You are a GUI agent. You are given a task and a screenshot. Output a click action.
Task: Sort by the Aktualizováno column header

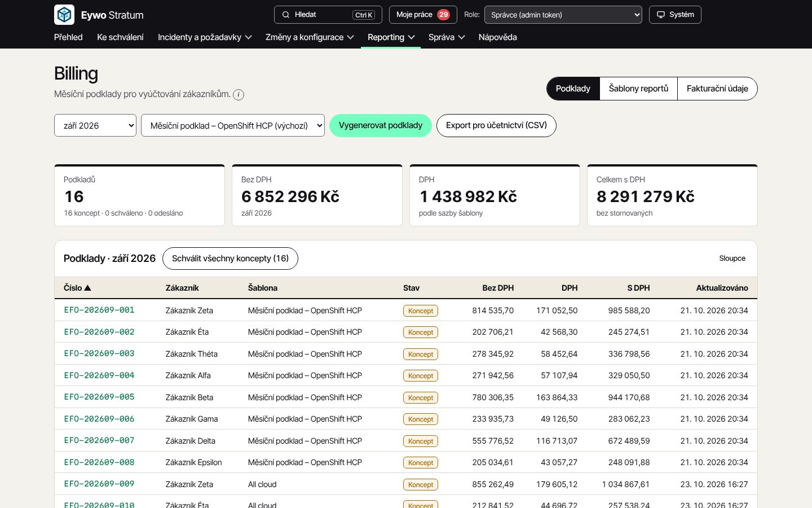click(722, 288)
